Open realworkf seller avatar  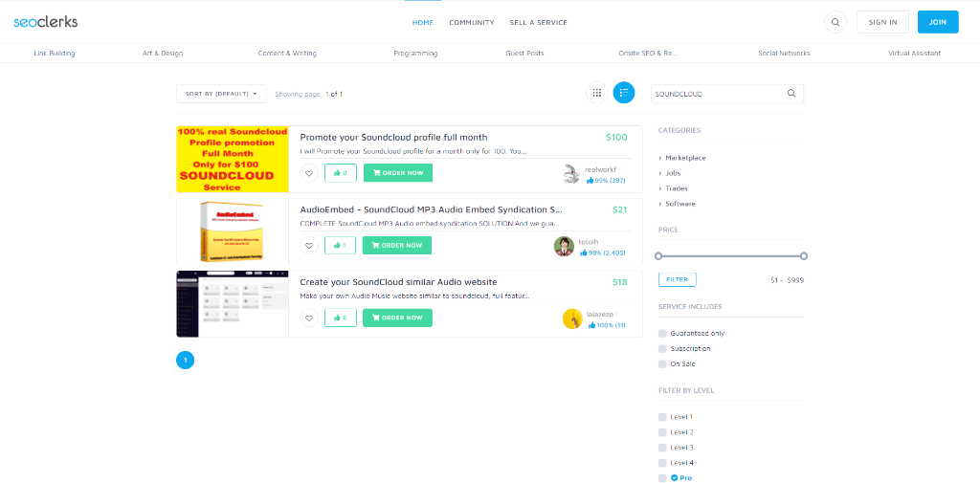pyautogui.click(x=572, y=174)
